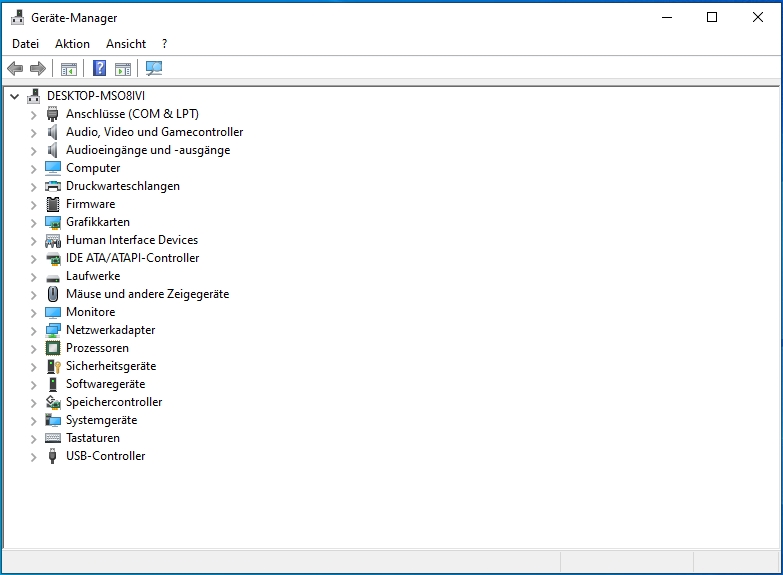Open the Ansicht menu
This screenshot has height=575, width=783.
[x=126, y=44]
